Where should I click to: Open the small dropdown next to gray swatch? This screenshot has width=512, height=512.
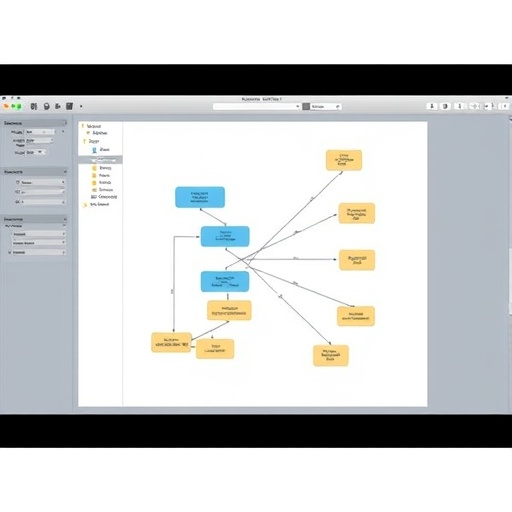pyautogui.click(x=326, y=107)
